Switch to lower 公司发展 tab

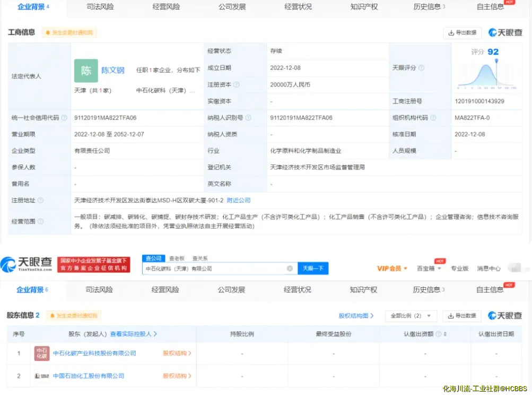231,290
